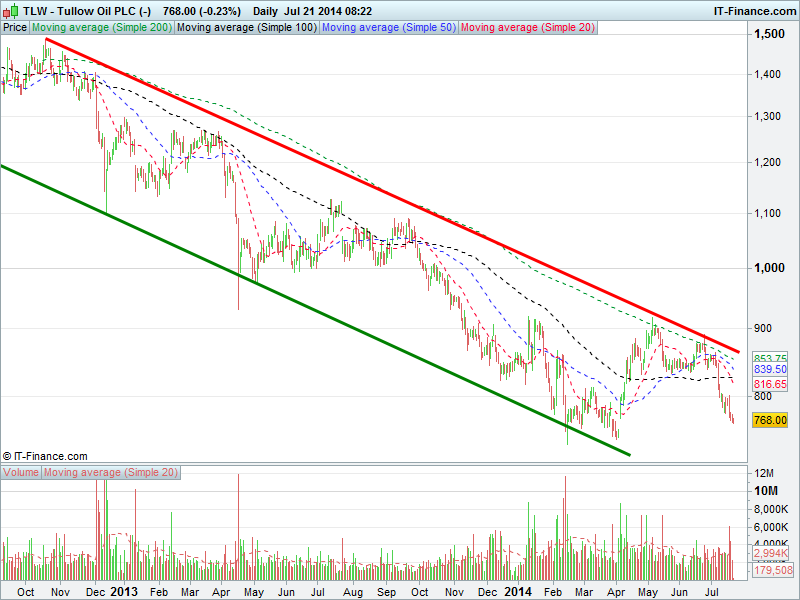Click the 2014 marker on the time axis
The image size is (800, 600).
[520, 591]
